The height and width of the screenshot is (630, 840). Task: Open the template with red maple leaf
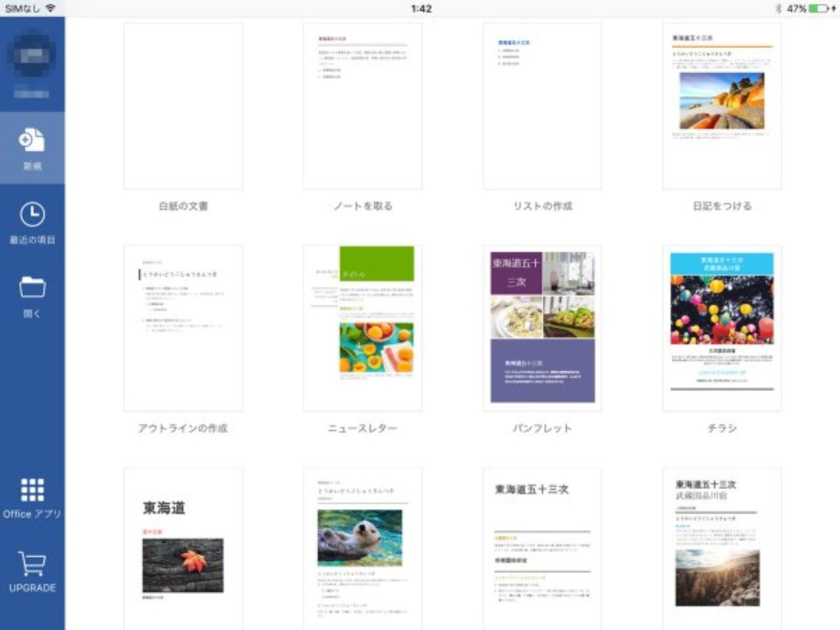pos(183,549)
